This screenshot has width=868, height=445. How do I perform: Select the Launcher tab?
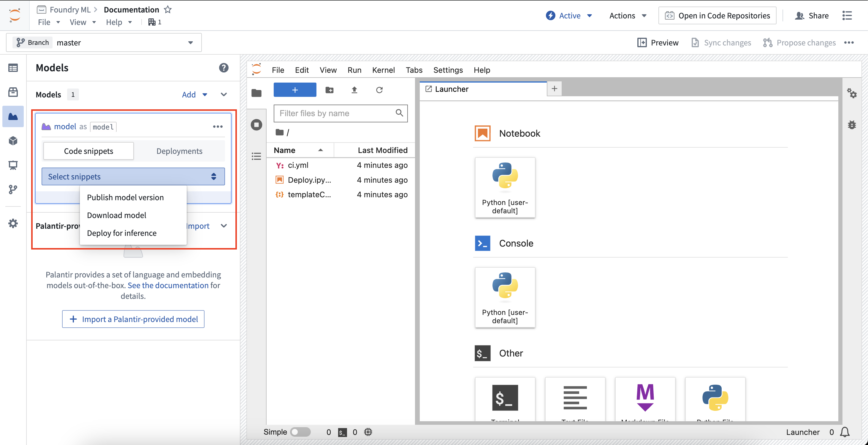(483, 89)
